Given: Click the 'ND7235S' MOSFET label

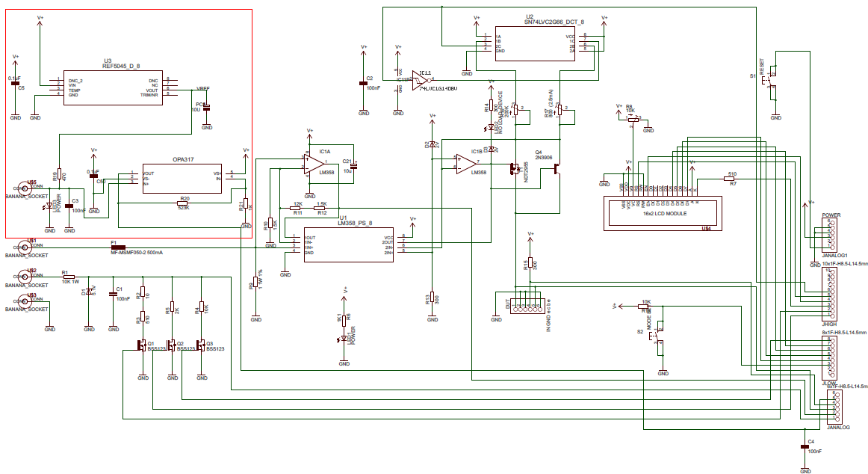Looking at the screenshot, I should coord(526,172).
